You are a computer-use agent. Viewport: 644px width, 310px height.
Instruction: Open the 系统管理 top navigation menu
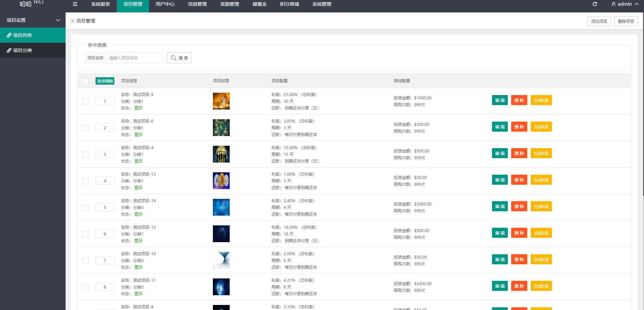[x=321, y=4]
